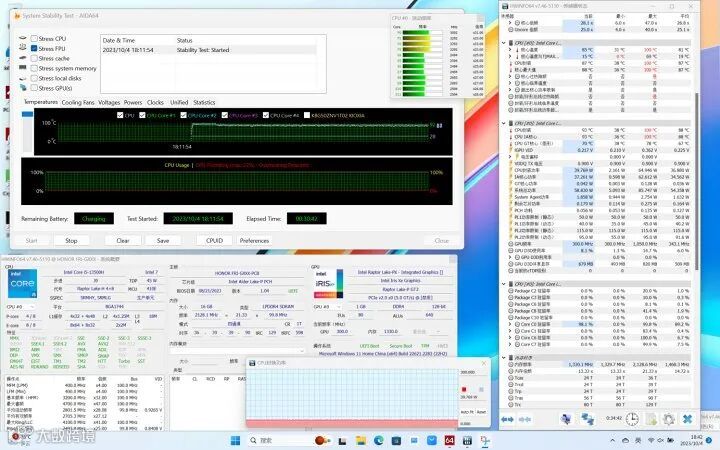720x450 pixels.
Task: Click the Clear button in AIDA64
Action: pos(123,240)
